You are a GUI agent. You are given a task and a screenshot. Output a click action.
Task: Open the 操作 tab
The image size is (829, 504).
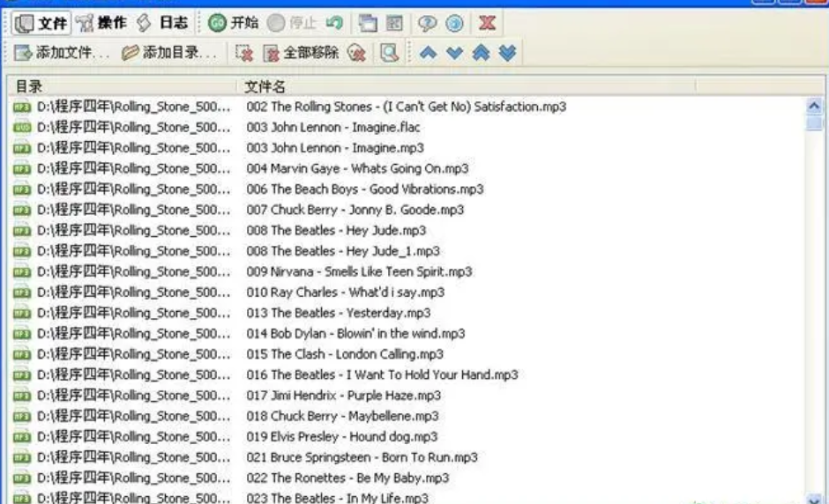(x=101, y=23)
